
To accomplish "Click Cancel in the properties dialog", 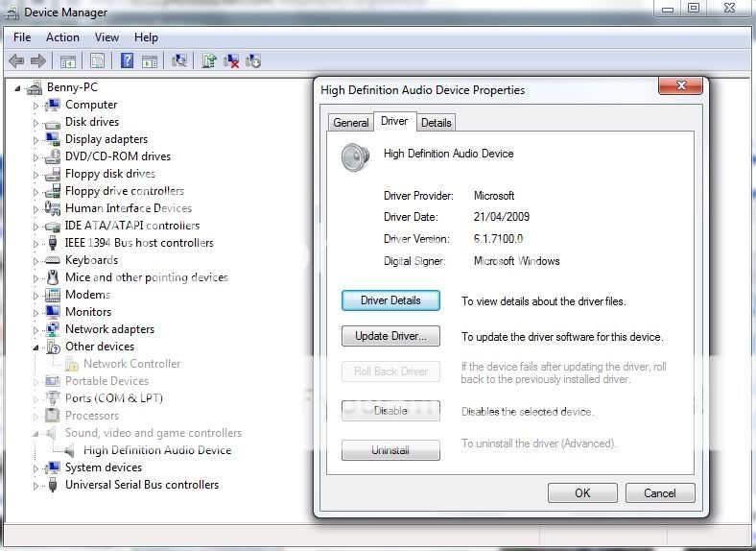I will 659,493.
